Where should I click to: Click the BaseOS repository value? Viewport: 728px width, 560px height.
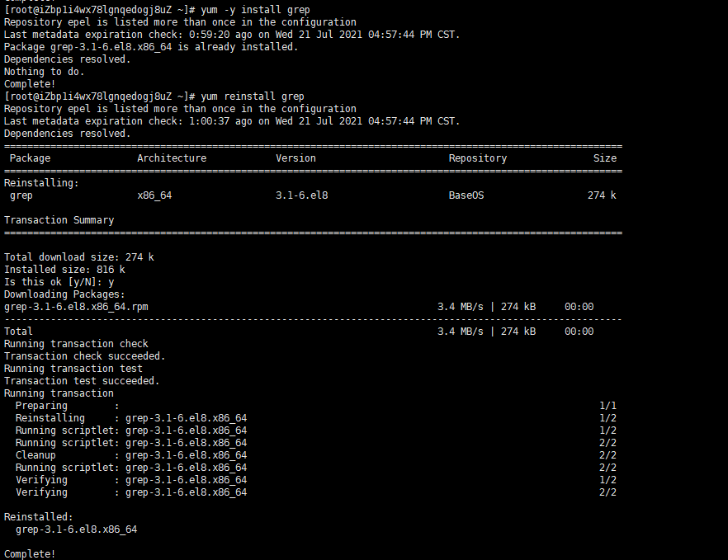[x=469, y=195]
